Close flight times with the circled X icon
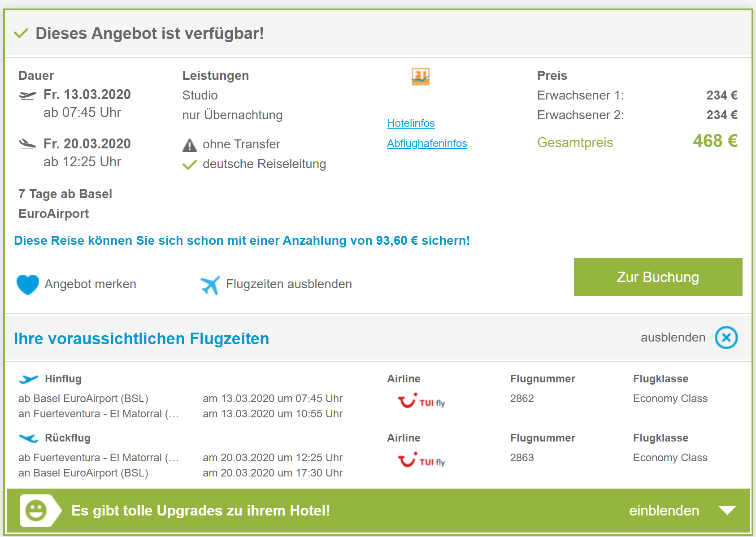The width and height of the screenshot is (756, 537). point(726,338)
